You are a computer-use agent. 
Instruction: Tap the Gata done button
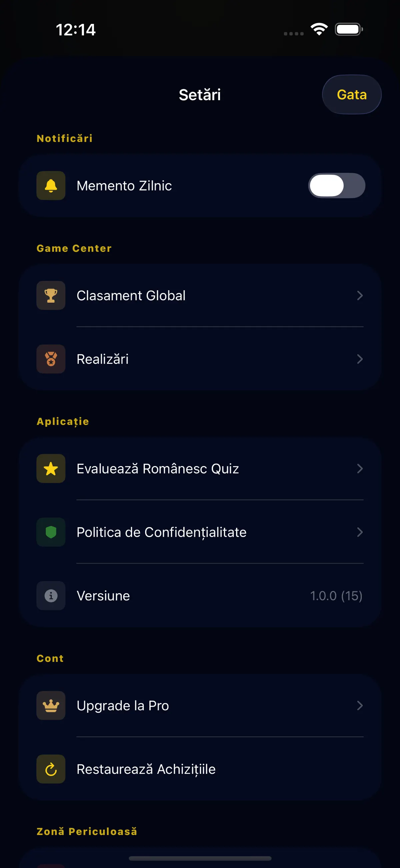click(352, 94)
